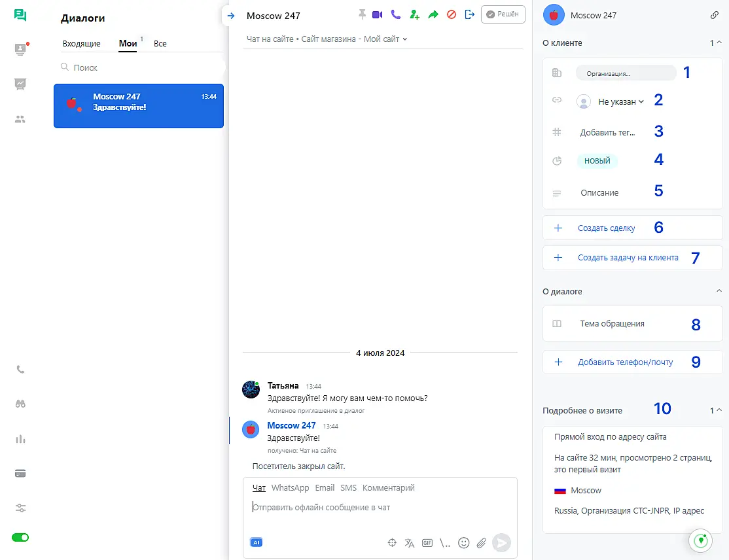This screenshot has width=729, height=560.
Task: Open the emoji picker
Action: click(464, 542)
